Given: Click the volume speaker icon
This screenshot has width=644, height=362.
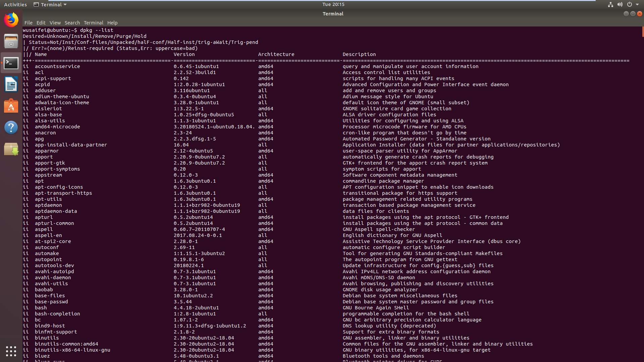Looking at the screenshot, I should coord(620,4).
